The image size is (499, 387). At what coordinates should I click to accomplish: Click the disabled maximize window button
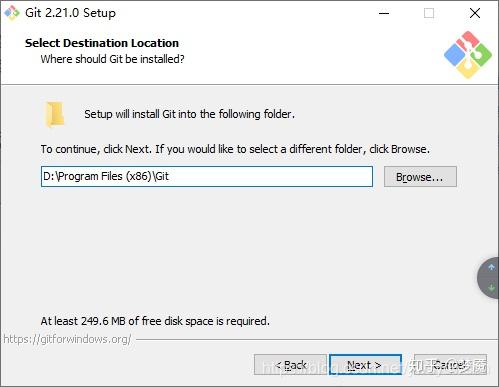(x=429, y=13)
